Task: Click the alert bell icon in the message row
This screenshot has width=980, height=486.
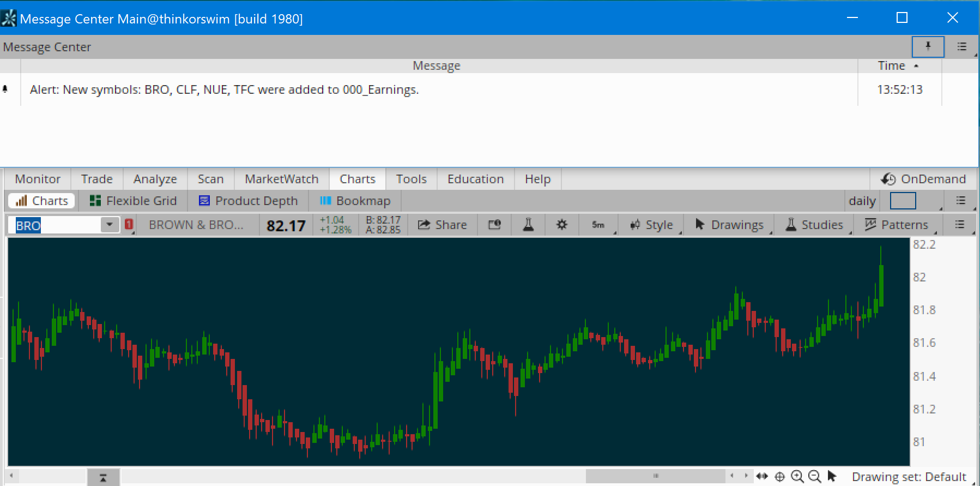Action: coord(5,89)
